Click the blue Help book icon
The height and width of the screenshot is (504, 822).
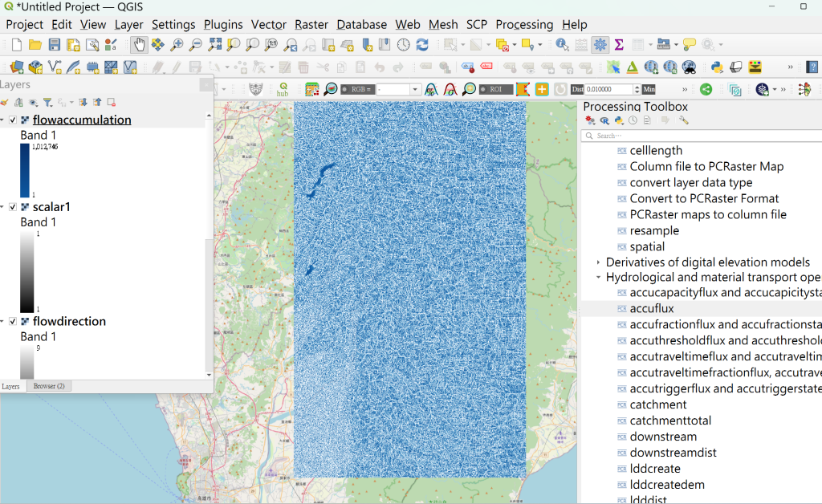tap(812, 67)
